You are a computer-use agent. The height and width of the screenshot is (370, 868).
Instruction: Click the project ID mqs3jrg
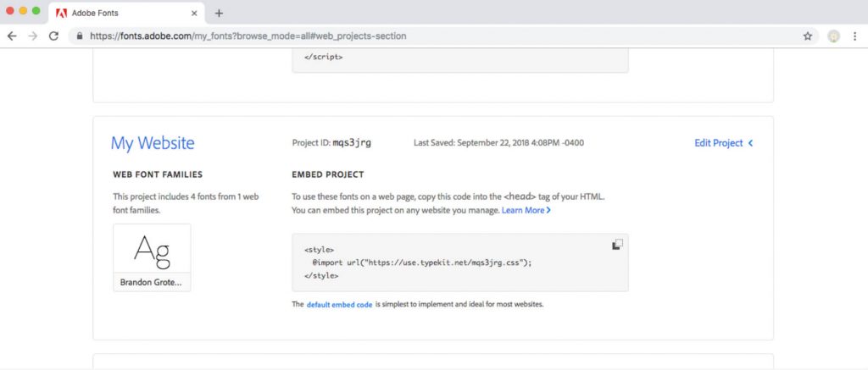pyautogui.click(x=352, y=143)
